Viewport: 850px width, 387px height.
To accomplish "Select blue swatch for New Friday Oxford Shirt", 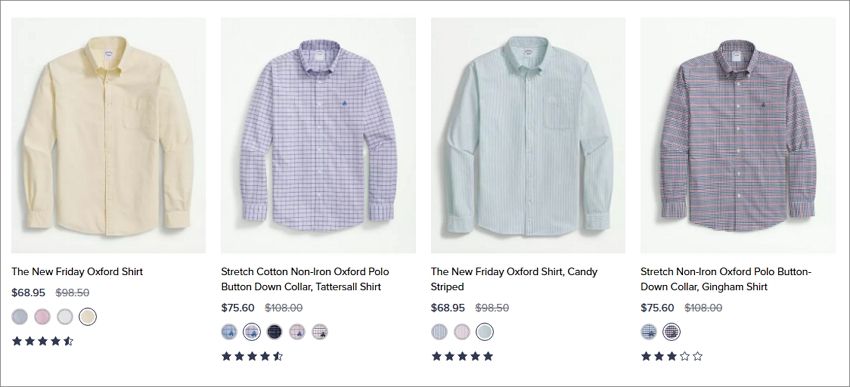I will click(x=20, y=317).
